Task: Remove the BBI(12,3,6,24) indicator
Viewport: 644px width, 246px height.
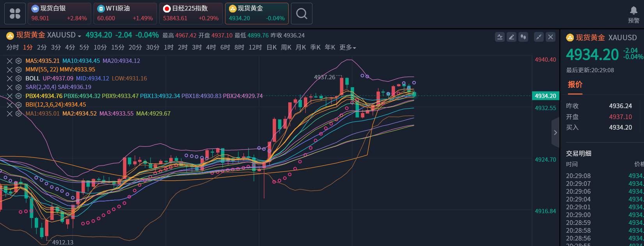Action: [x=10, y=105]
